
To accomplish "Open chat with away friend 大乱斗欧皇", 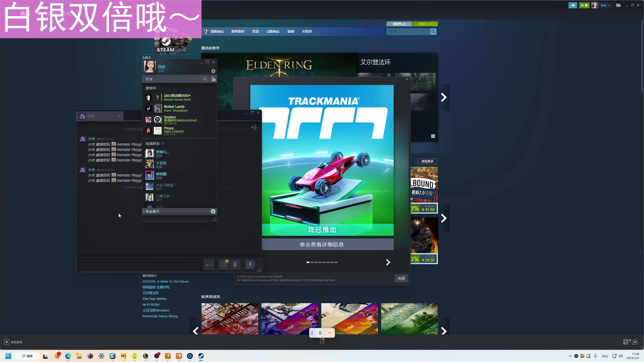I will (179, 187).
